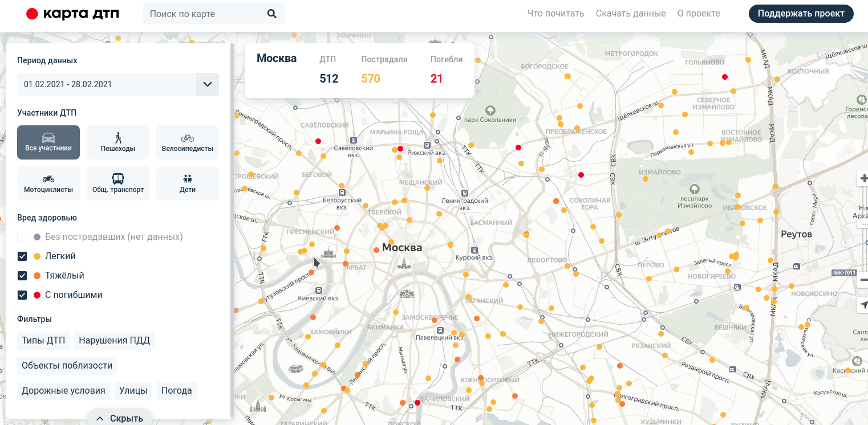Click the Москва city label on map
This screenshot has width=868, height=425.
click(x=402, y=248)
